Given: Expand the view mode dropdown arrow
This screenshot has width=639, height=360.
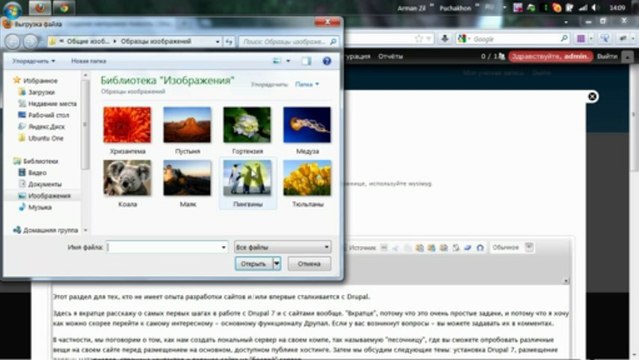Looking at the screenshot, I should [x=288, y=61].
